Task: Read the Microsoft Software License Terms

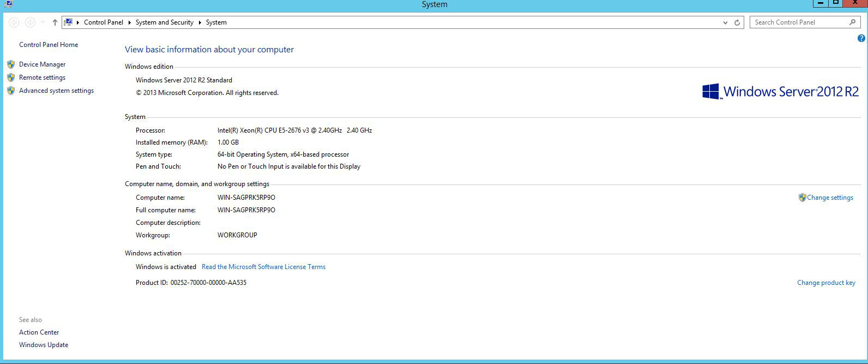Action: 263,267
